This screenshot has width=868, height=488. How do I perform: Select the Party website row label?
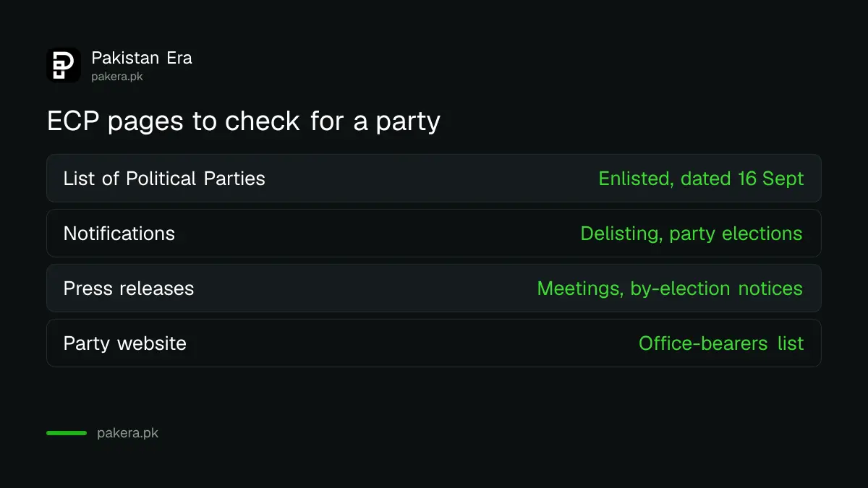click(124, 343)
